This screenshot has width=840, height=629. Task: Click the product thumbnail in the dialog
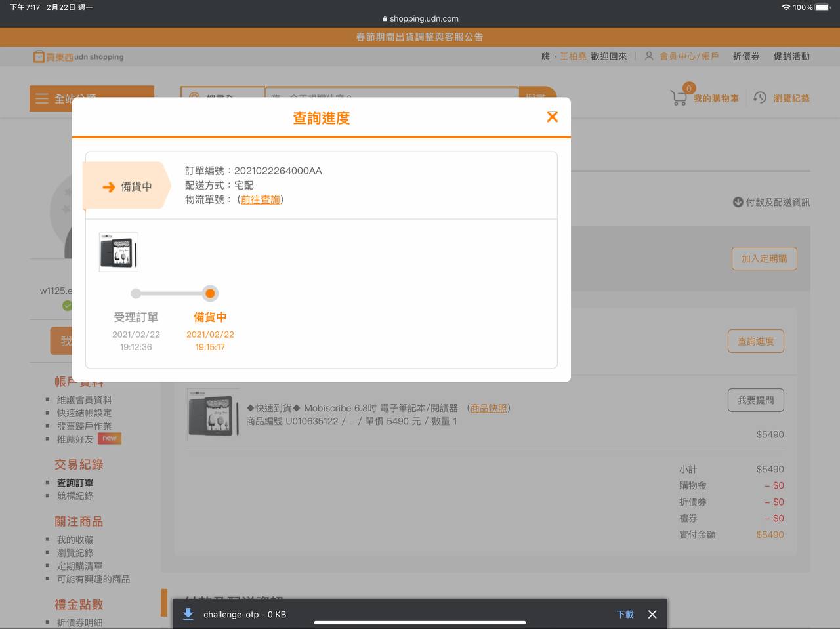point(119,252)
